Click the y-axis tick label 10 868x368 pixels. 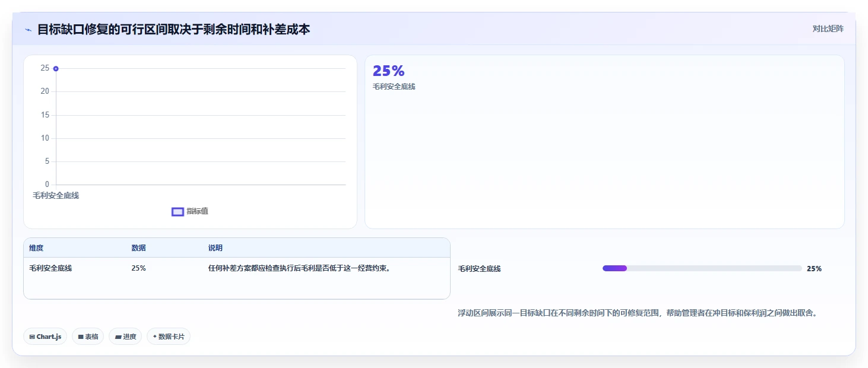[45, 138]
